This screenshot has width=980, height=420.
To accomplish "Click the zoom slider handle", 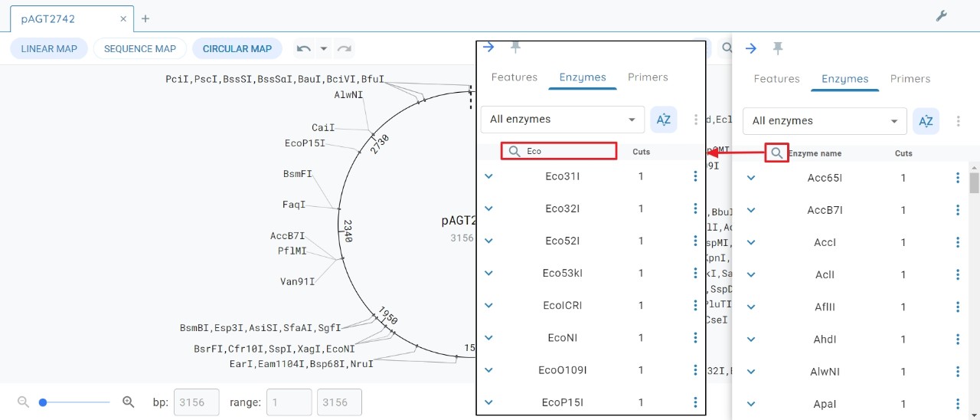I will coord(43,402).
